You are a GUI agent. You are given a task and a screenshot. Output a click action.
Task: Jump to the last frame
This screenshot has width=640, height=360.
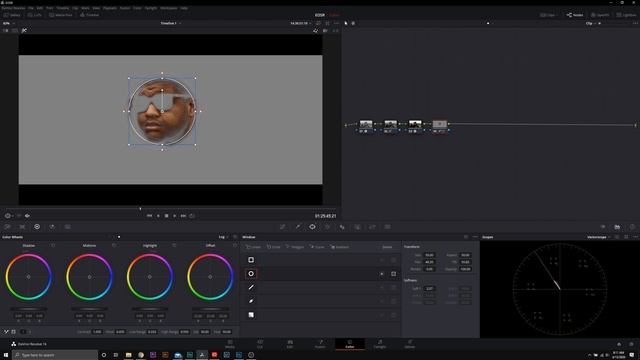click(183, 216)
